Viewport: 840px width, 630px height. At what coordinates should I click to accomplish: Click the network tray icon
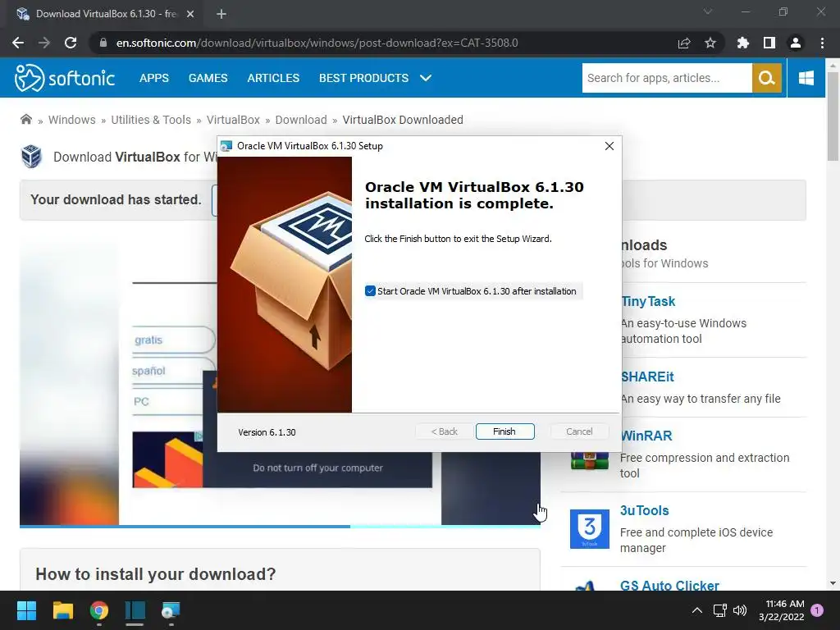click(x=719, y=610)
